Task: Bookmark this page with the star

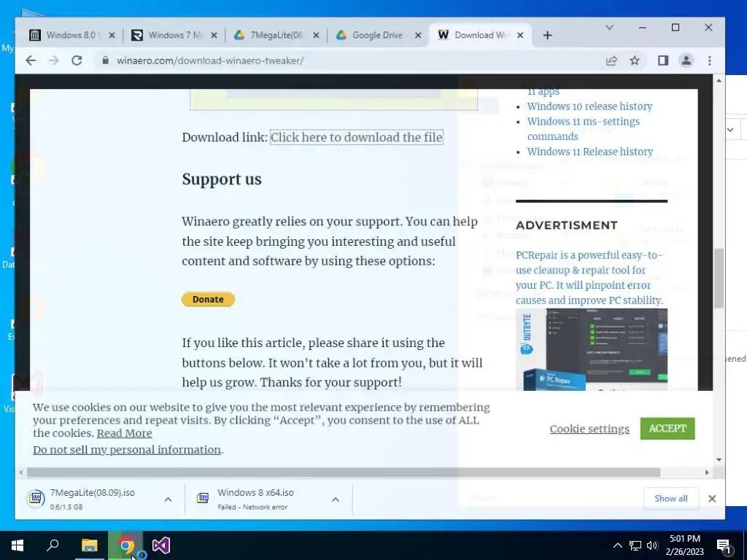Action: click(635, 61)
